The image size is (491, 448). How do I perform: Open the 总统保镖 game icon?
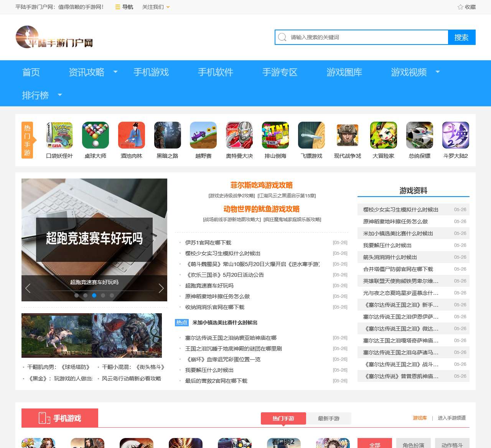click(x=420, y=135)
